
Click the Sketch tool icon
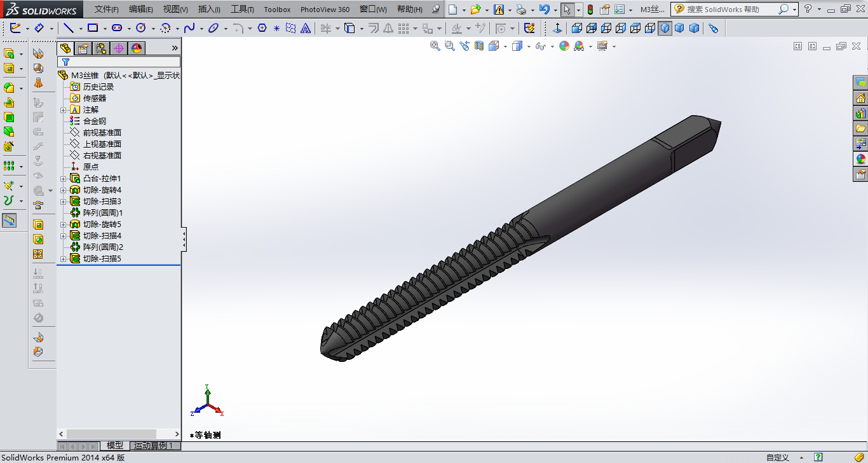15,28
